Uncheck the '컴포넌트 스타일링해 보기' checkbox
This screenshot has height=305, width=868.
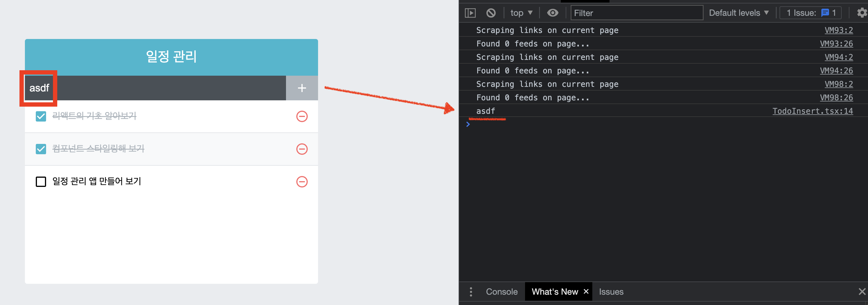pyautogui.click(x=41, y=149)
